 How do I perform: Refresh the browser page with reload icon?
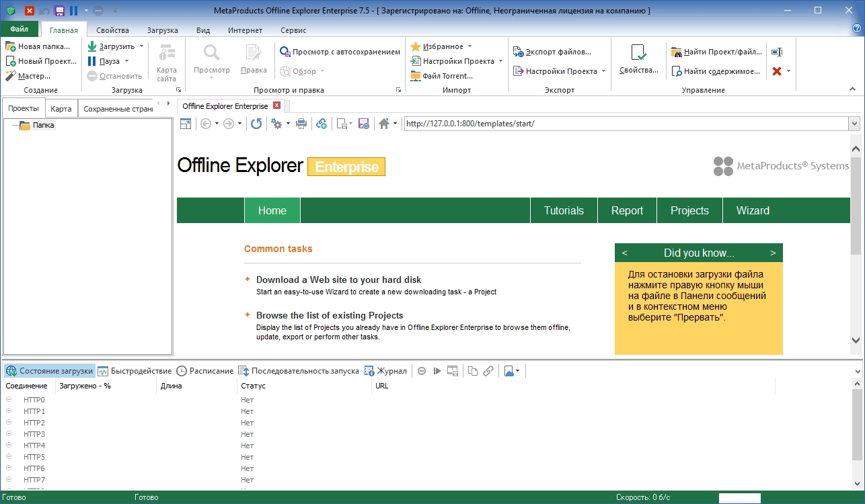256,124
